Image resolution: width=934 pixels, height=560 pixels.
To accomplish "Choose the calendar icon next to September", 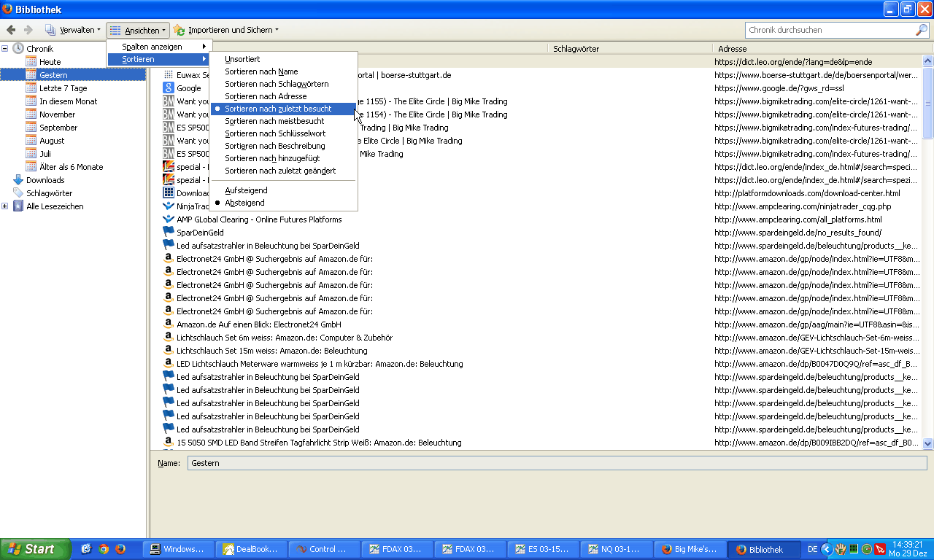I will click(31, 128).
